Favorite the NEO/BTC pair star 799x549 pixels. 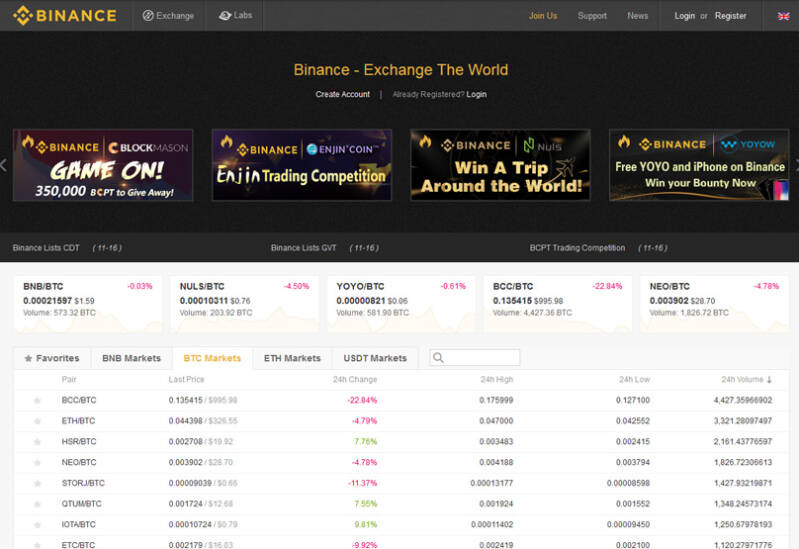tap(37, 463)
